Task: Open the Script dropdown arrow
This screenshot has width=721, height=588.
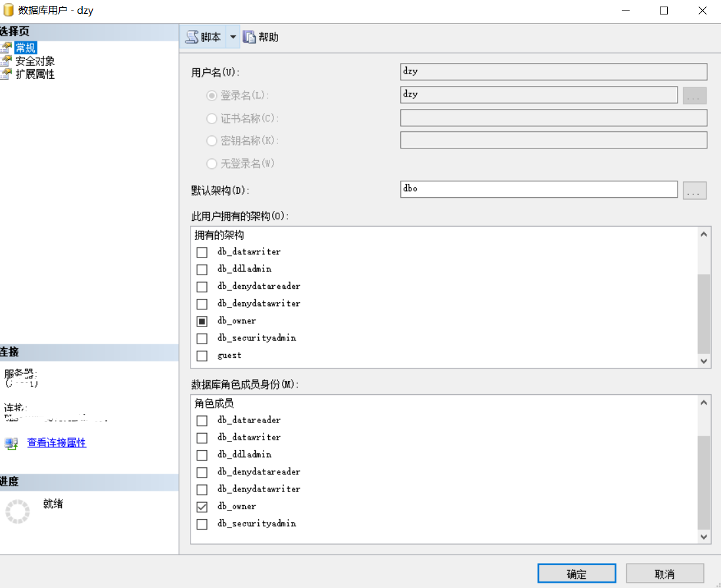Action: click(x=233, y=37)
